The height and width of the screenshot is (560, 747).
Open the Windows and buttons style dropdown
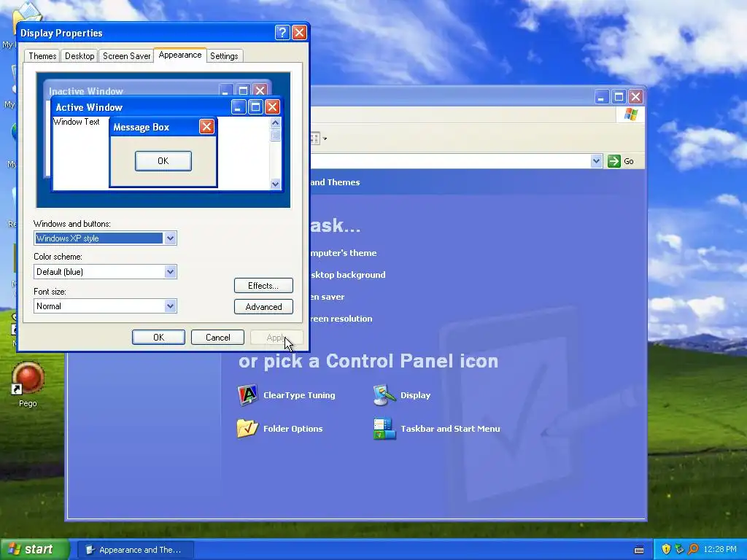170,238
